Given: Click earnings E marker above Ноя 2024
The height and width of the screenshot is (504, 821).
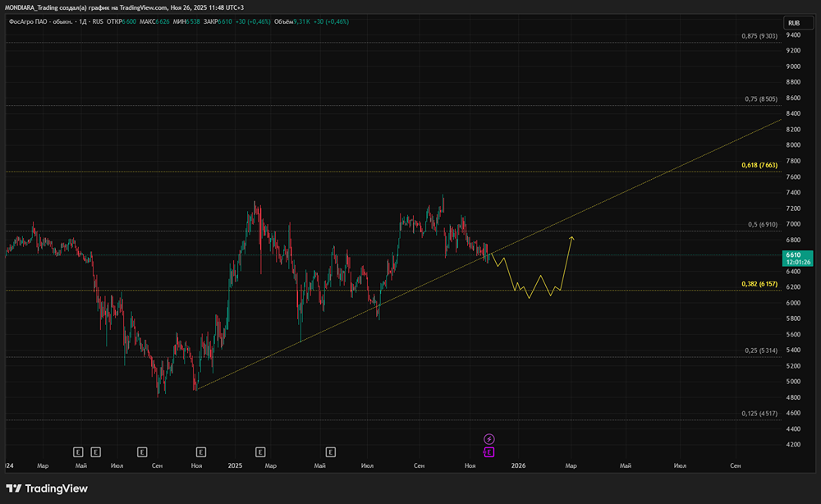Looking at the screenshot, I should [x=201, y=452].
